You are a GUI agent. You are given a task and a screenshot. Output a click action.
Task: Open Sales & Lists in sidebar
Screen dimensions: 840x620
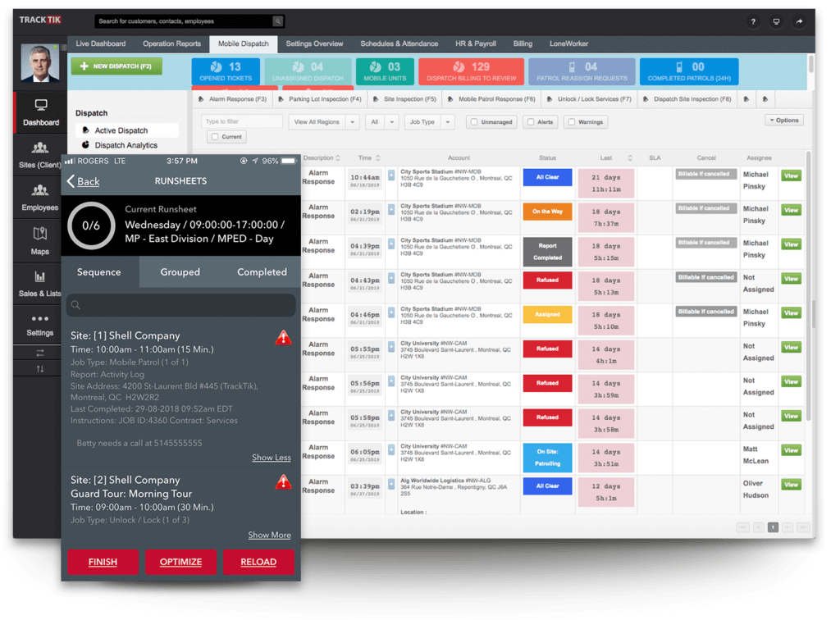[x=39, y=284]
